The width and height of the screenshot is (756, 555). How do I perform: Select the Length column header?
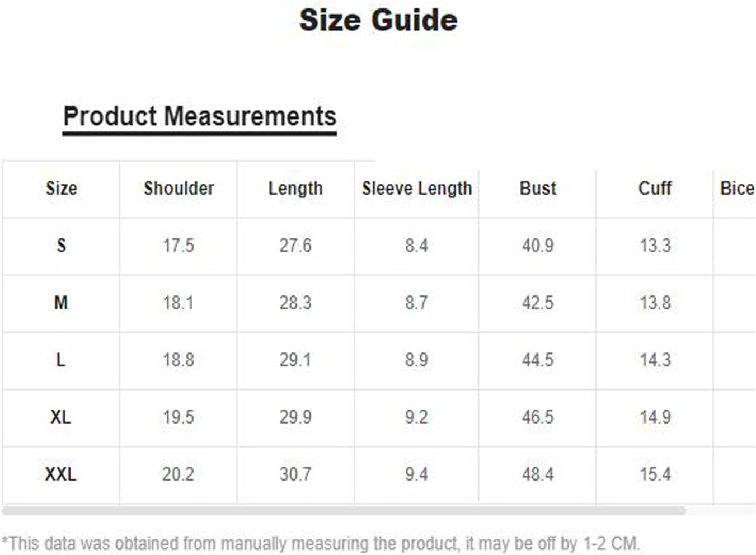295,189
